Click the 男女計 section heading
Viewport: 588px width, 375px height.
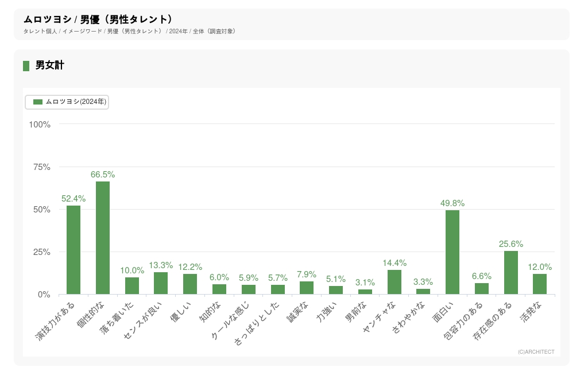pos(50,65)
